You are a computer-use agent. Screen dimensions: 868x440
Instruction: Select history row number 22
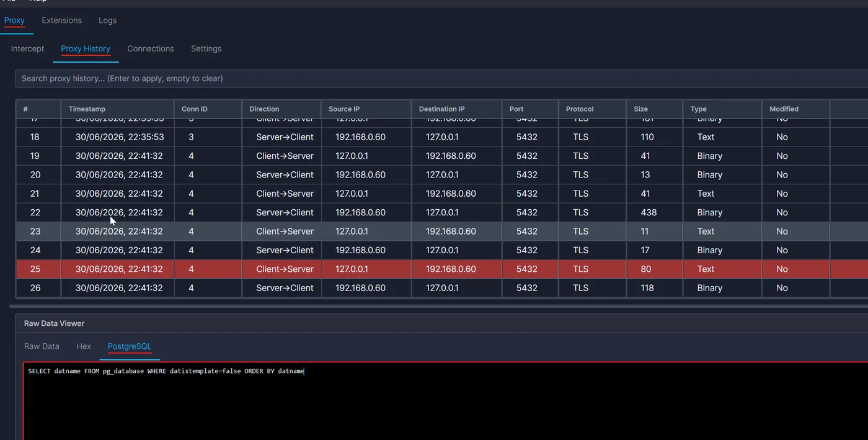pyautogui.click(x=441, y=212)
